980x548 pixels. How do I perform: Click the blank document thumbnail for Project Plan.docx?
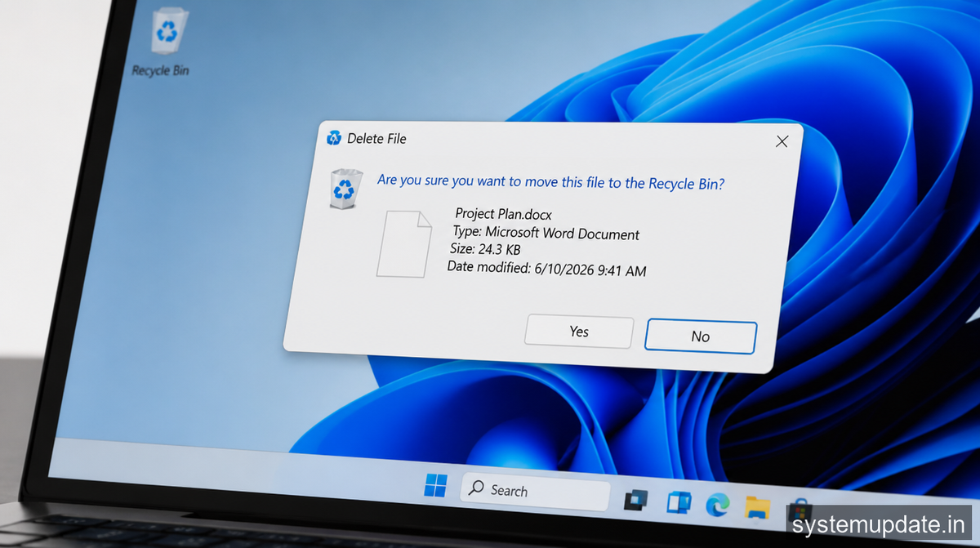click(x=403, y=243)
